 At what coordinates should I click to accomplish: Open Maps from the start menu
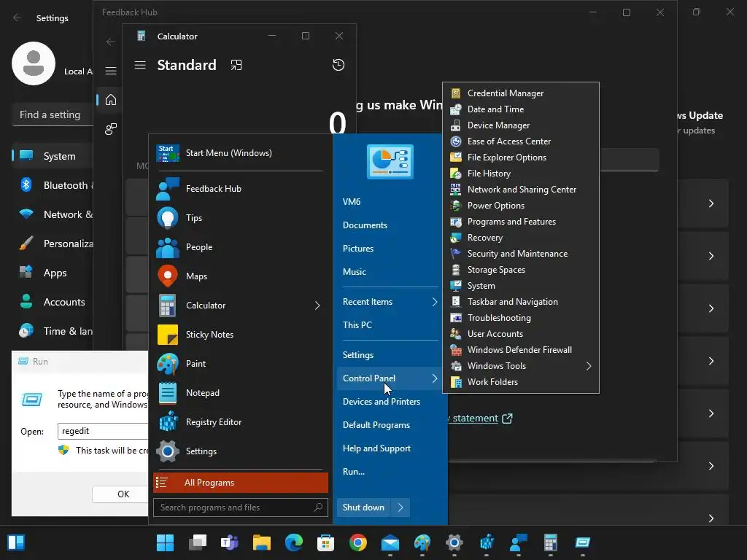pyautogui.click(x=240, y=276)
